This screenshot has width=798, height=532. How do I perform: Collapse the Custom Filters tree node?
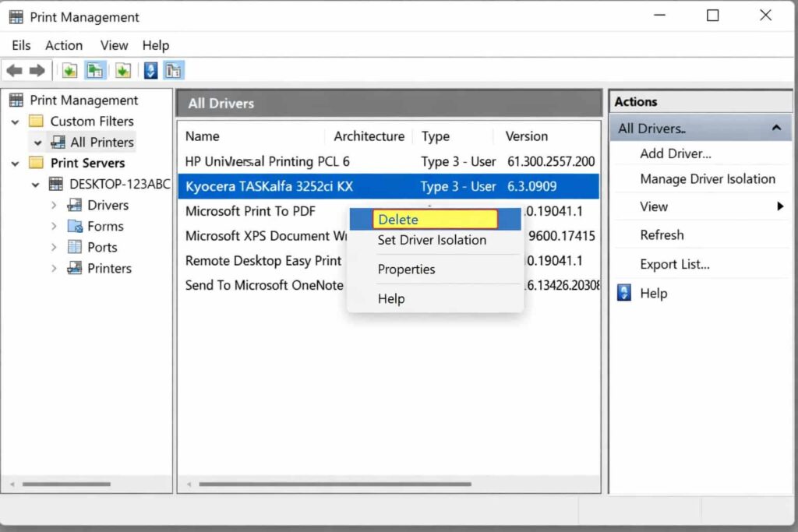pos(16,122)
